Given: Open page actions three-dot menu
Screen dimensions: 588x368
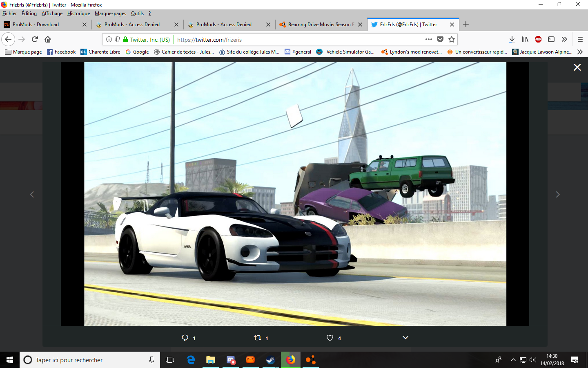Looking at the screenshot, I should click(x=428, y=39).
